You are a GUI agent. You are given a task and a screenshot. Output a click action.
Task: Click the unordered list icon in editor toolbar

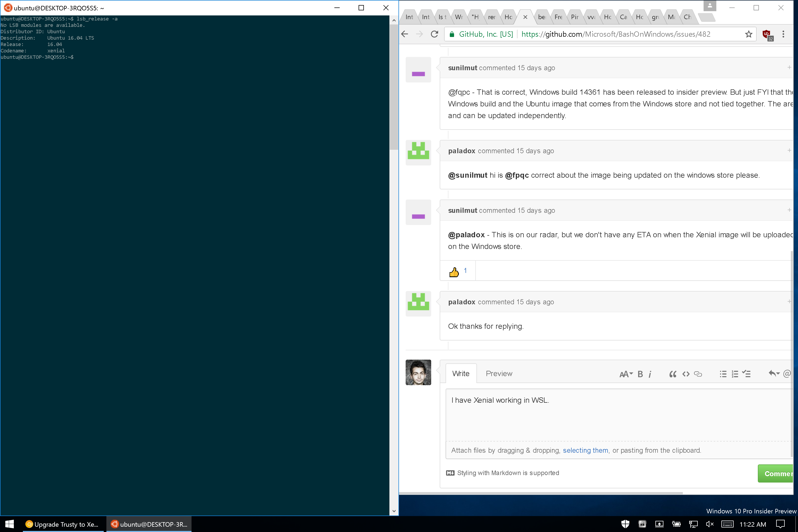tap(723, 373)
